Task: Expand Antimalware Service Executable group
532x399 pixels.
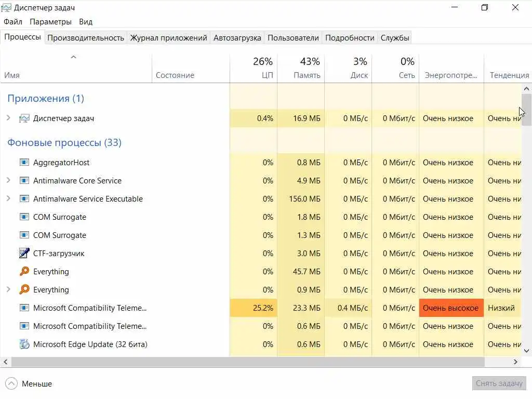Action: tap(8, 198)
